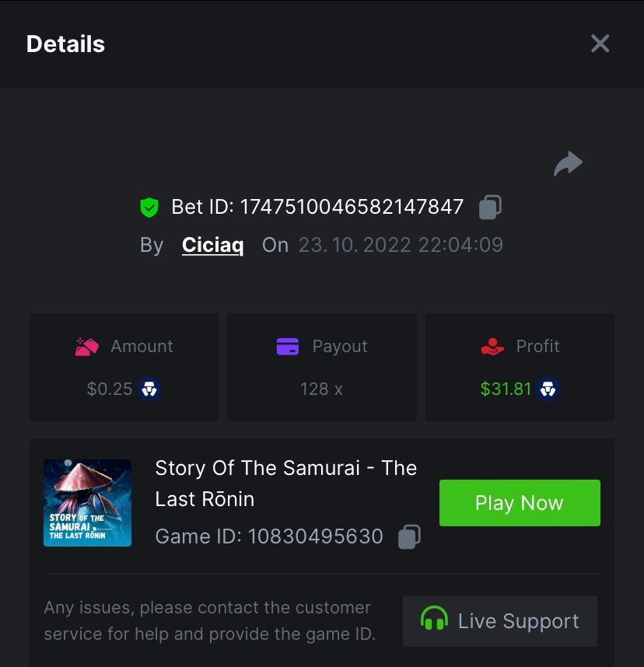Click the green $31.81 profit amount
This screenshot has height=667, width=644.
pyautogui.click(x=505, y=389)
